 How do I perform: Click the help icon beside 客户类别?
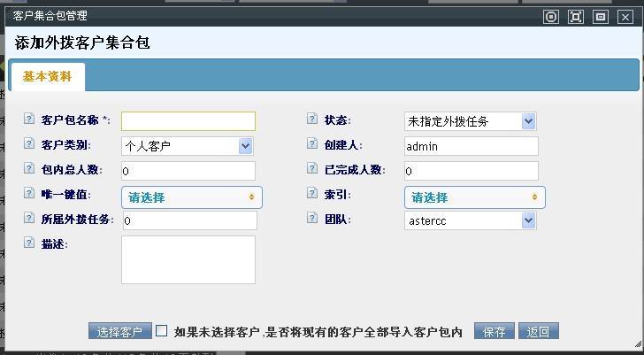29,143
